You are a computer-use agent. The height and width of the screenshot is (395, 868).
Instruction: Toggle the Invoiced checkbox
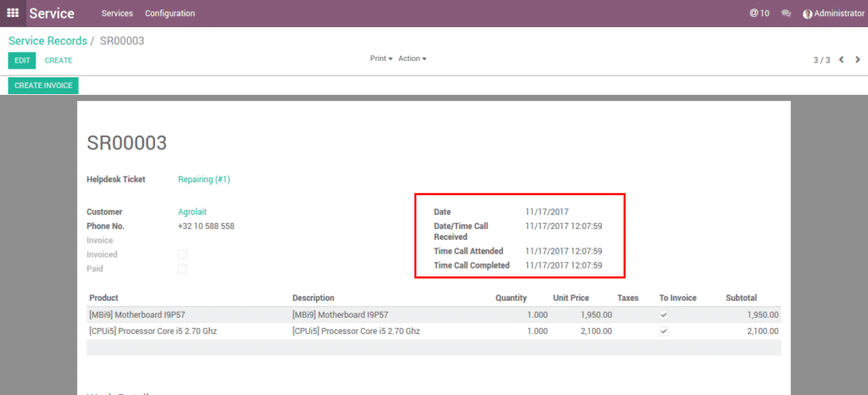coord(182,254)
